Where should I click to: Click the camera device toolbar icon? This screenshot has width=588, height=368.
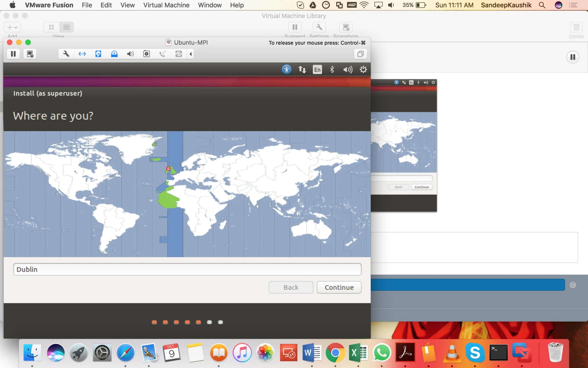(146, 54)
